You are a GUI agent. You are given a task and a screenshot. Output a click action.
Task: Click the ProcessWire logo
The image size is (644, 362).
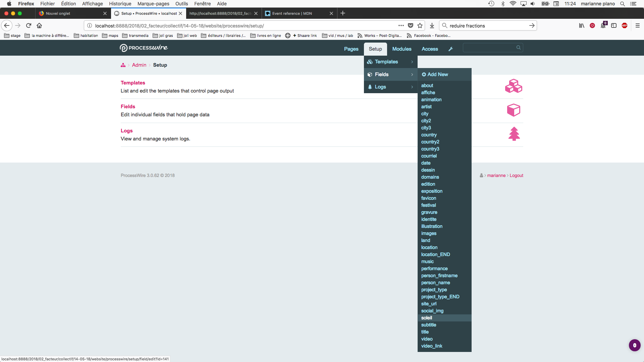pyautogui.click(x=144, y=48)
